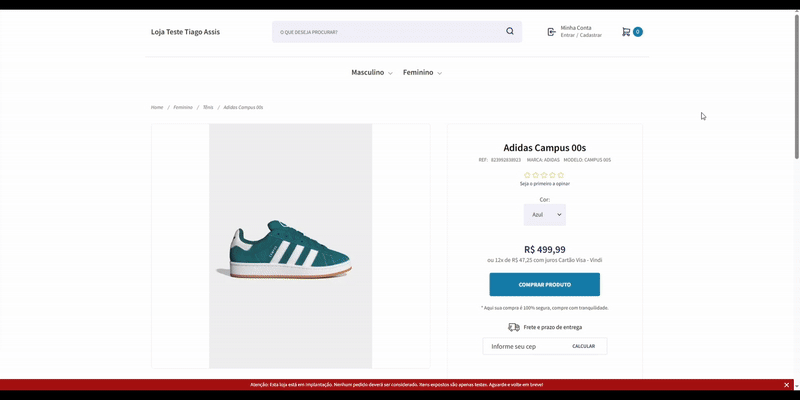Rate product with the first star
The height and width of the screenshot is (400, 800).
(528, 175)
